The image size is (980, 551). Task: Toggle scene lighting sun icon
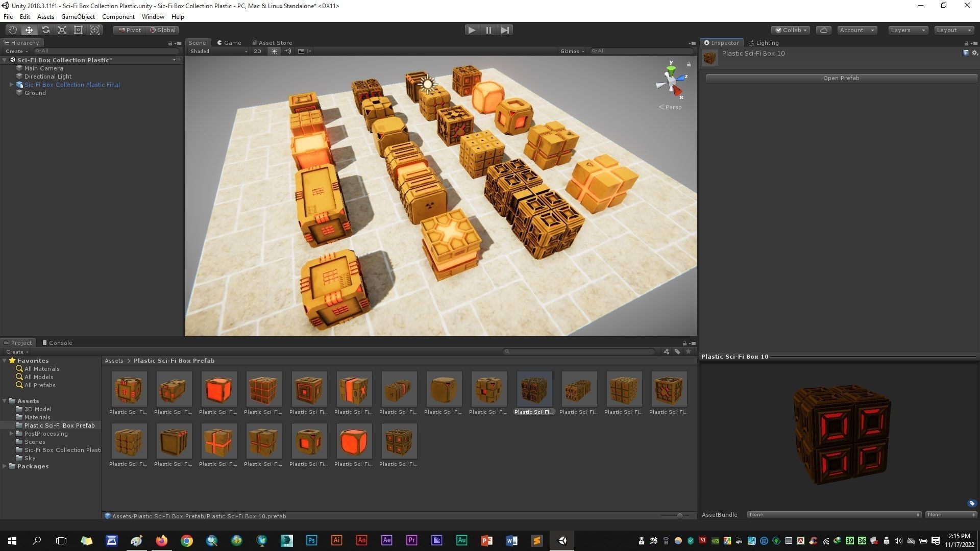point(274,51)
